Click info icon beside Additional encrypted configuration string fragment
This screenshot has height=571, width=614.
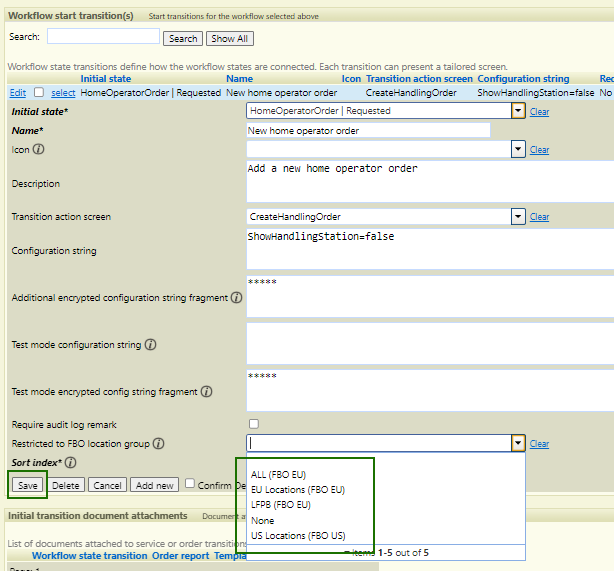pyautogui.click(x=236, y=298)
